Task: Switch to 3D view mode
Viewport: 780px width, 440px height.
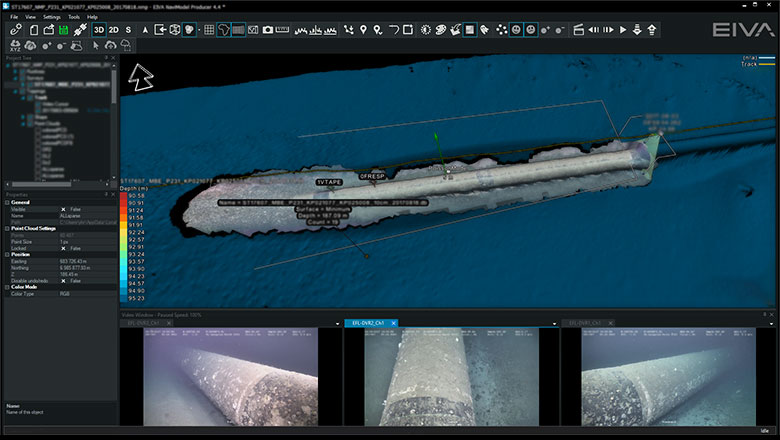Action: [x=99, y=30]
